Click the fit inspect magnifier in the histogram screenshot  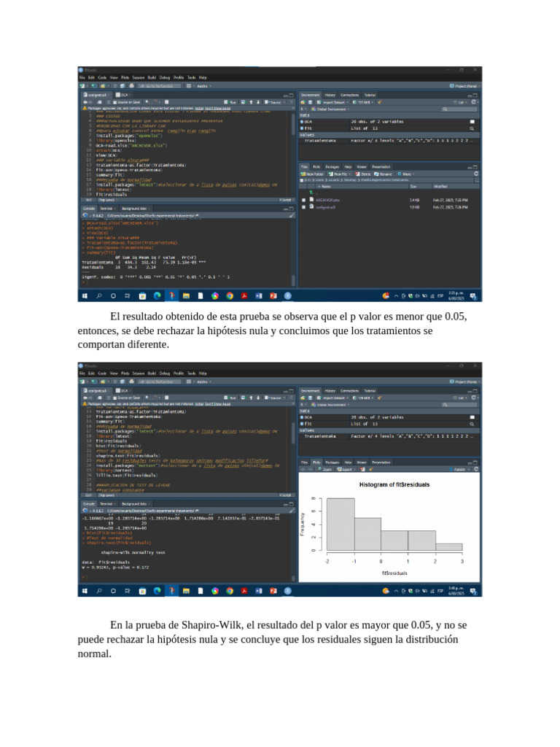(x=472, y=424)
